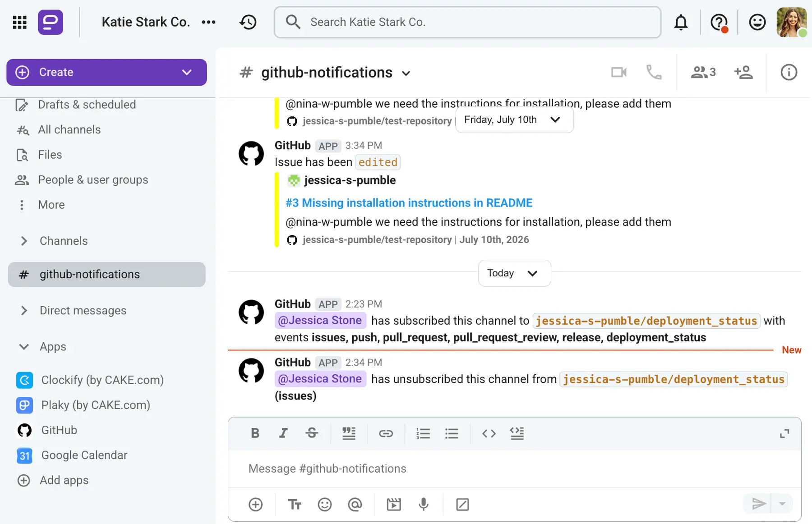Insert an @ mention
812x524 pixels.
(x=355, y=504)
